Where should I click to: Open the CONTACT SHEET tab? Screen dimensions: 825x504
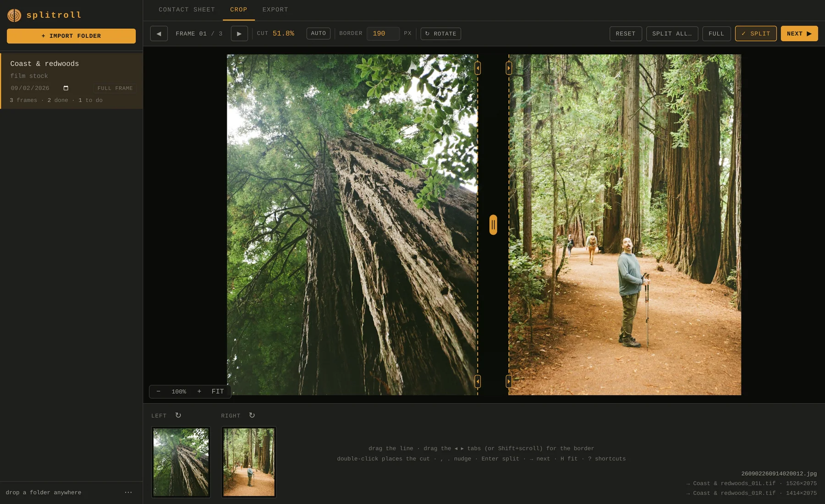(187, 10)
